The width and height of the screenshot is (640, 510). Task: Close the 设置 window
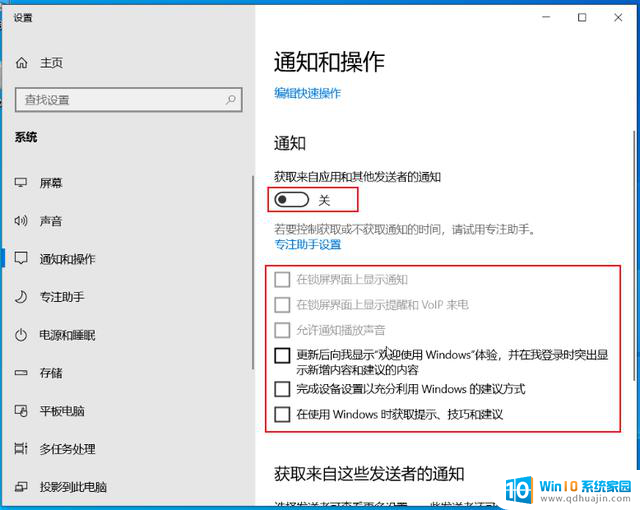pos(618,17)
